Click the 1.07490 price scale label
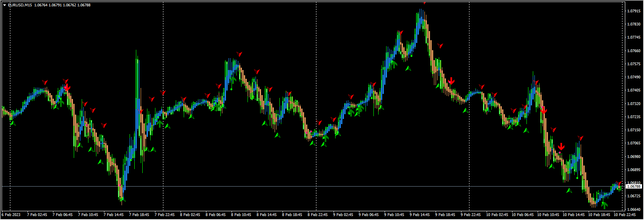Viewport: 644px width, 220px height. point(634,77)
